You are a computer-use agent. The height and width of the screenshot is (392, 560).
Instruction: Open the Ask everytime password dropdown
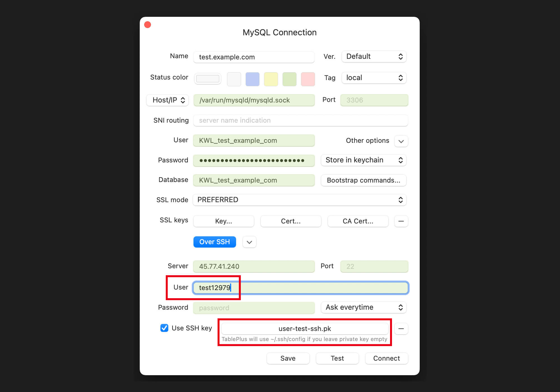coord(363,307)
